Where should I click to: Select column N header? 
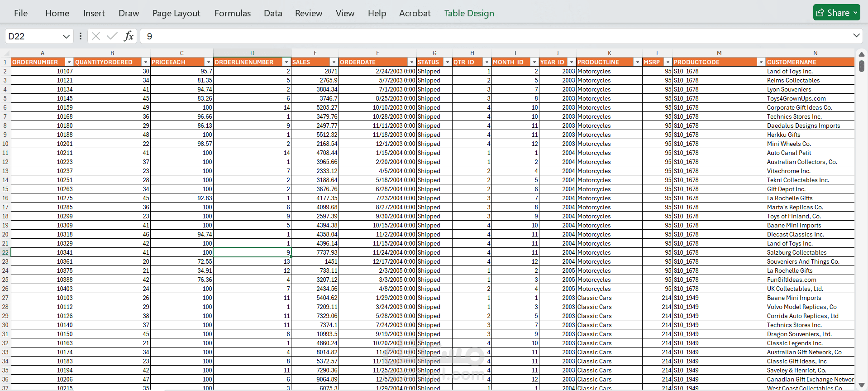810,53
